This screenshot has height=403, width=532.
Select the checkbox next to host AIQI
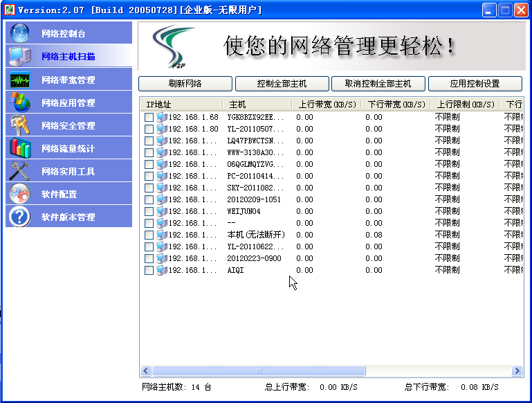149,270
